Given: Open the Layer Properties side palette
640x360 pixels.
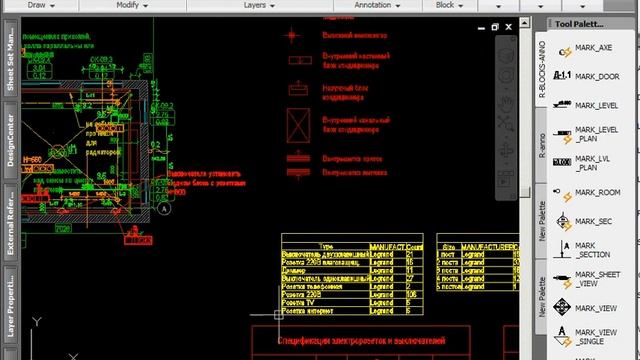Looking at the screenshot, I should tap(11, 304).
